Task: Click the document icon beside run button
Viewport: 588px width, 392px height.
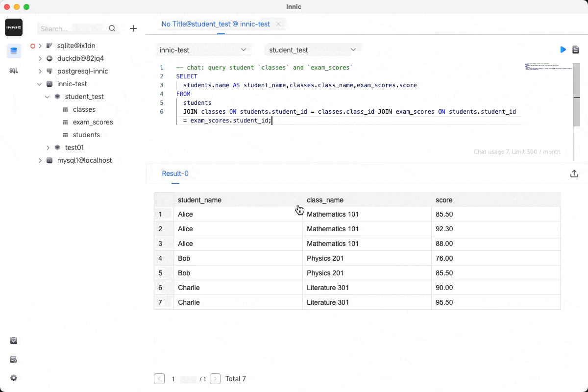Action: point(576,49)
